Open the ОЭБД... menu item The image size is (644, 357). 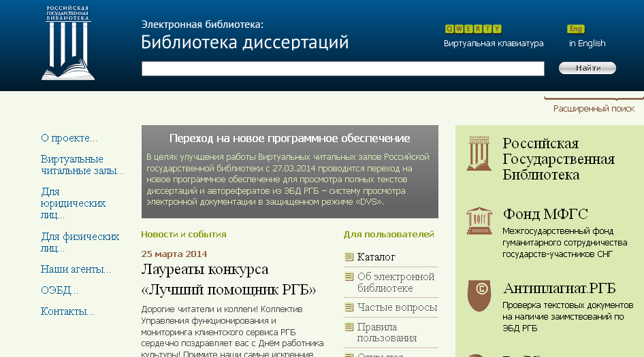(x=59, y=290)
